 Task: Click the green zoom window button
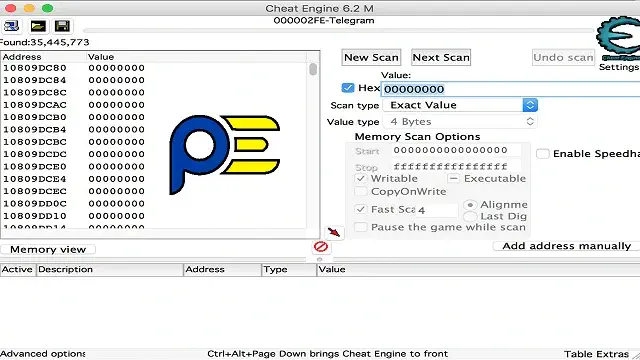[47, 8]
